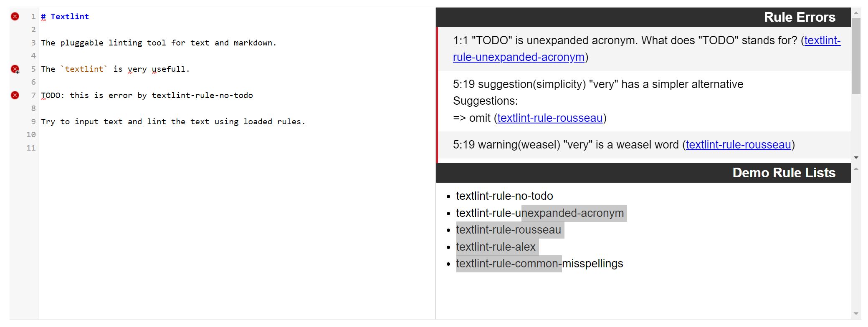Open textlint-rule-rousseau link in simplicity suggestion

(x=550, y=118)
